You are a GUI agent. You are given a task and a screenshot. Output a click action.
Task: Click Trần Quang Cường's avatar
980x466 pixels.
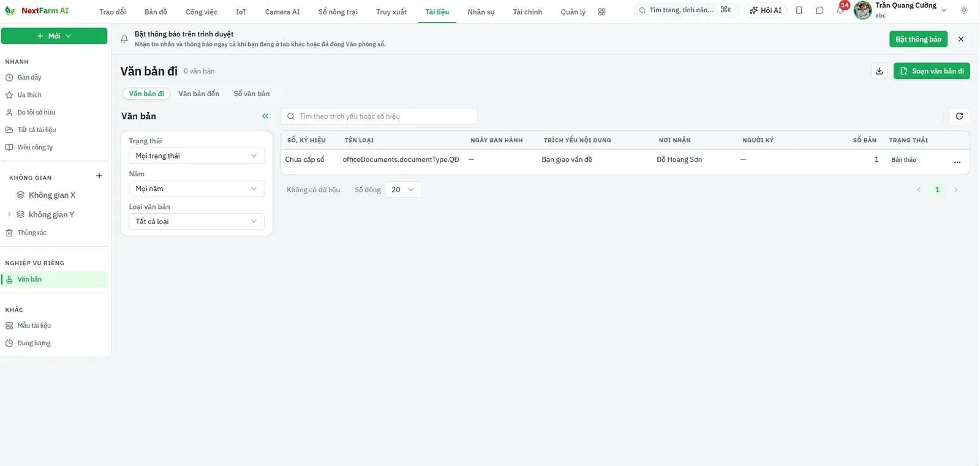click(x=862, y=10)
